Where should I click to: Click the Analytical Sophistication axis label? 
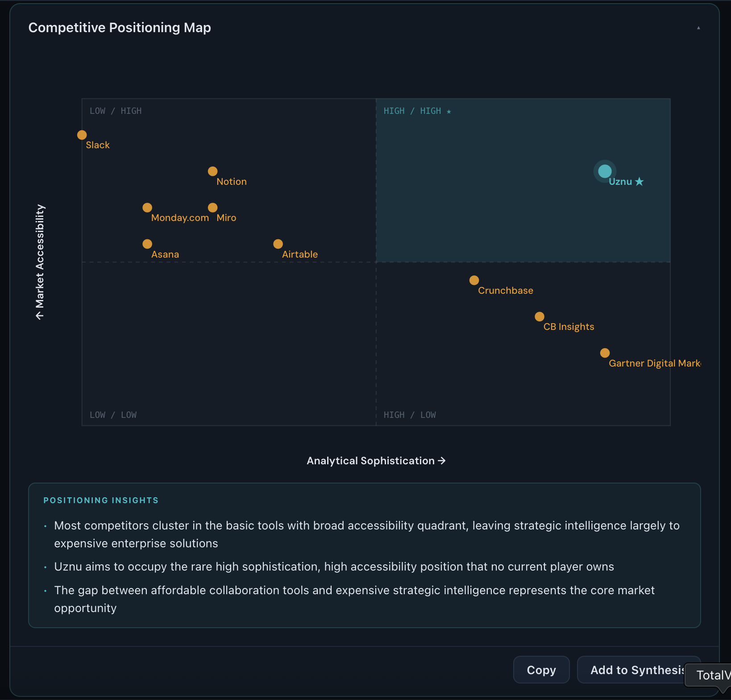[x=376, y=460]
